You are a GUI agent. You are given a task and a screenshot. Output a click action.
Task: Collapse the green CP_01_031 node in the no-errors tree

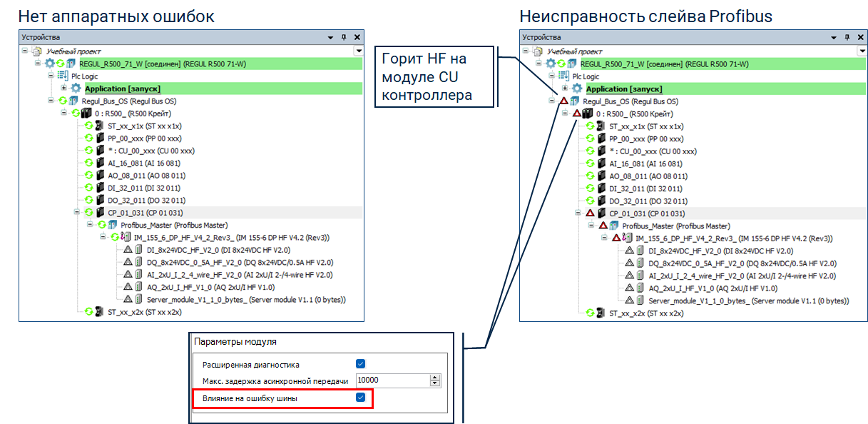coord(76,213)
